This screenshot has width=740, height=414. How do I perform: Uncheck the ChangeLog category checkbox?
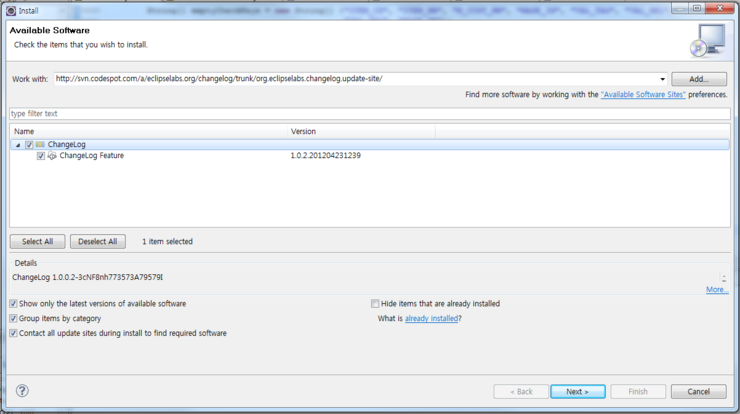point(29,145)
